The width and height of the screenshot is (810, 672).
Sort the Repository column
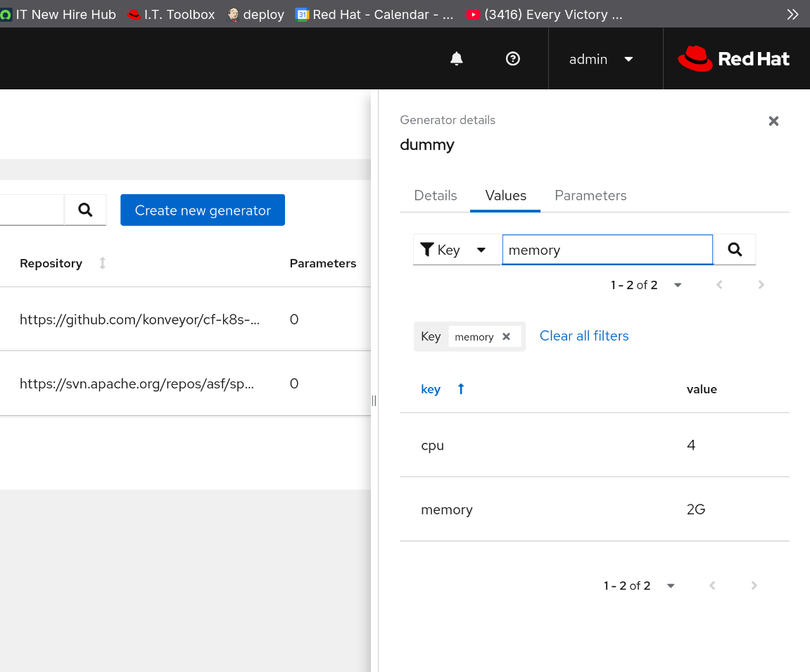click(103, 263)
